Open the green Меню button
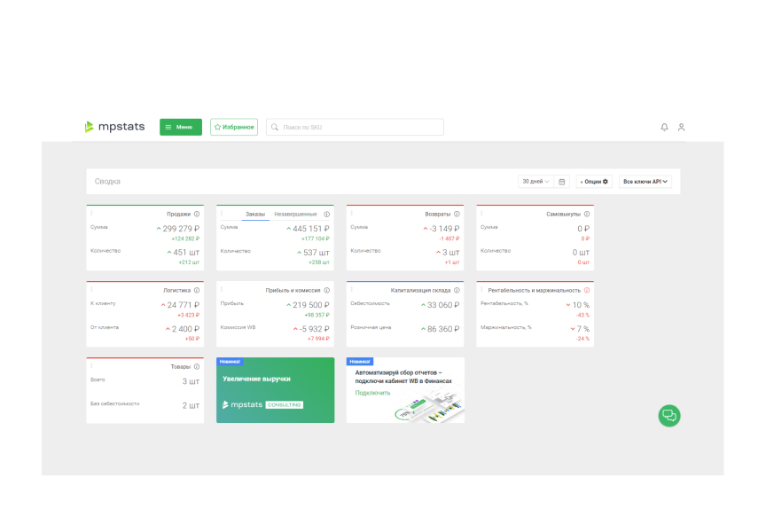Viewport: 766px width, 532px height. coord(180,127)
